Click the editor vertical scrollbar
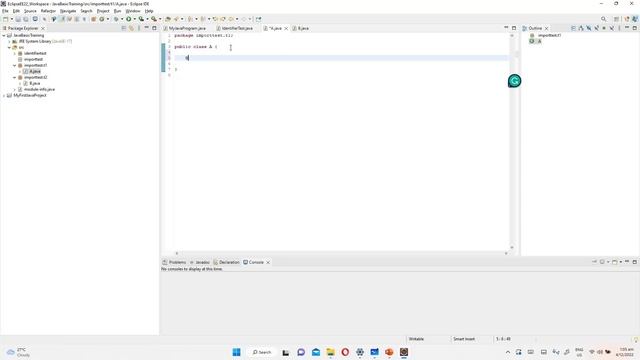Image resolution: width=640 pixels, height=360 pixels. click(x=512, y=141)
